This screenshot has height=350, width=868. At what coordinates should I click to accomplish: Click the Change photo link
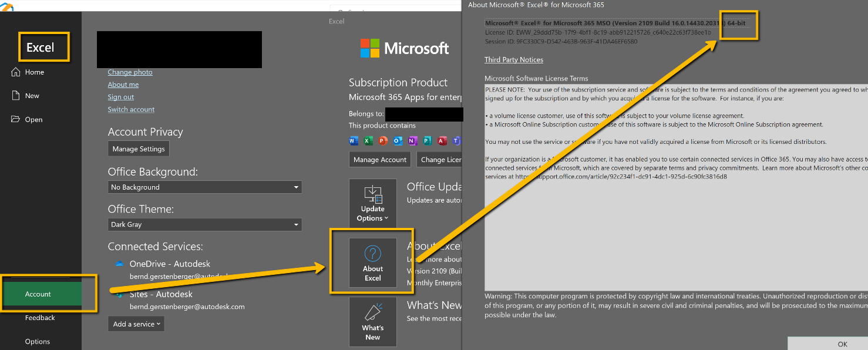130,72
